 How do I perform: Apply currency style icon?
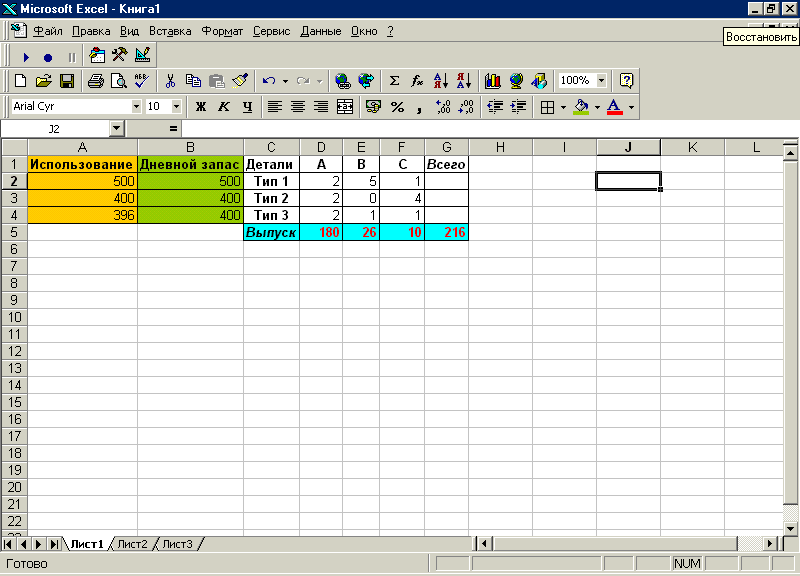click(373, 107)
